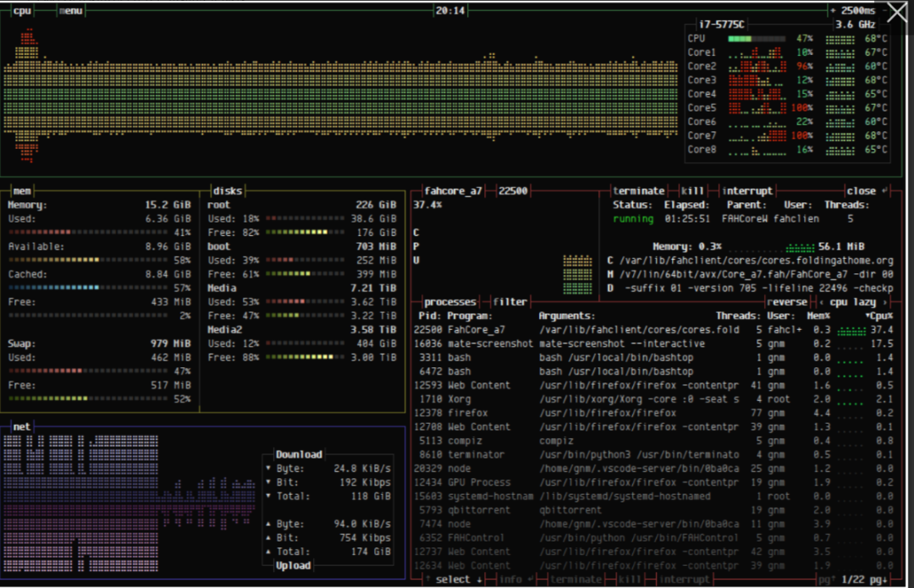
Task: Select Web Content process pid 12708
Action: (653, 427)
